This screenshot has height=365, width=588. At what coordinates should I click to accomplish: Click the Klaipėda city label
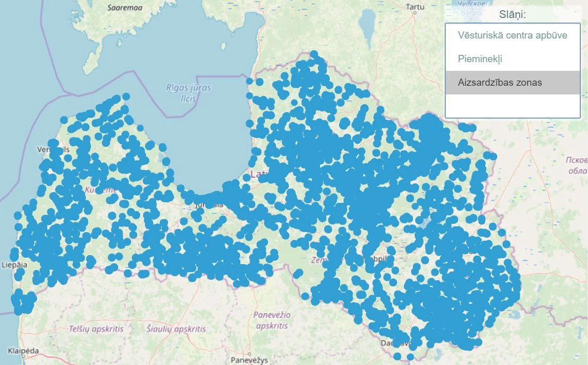(23, 351)
